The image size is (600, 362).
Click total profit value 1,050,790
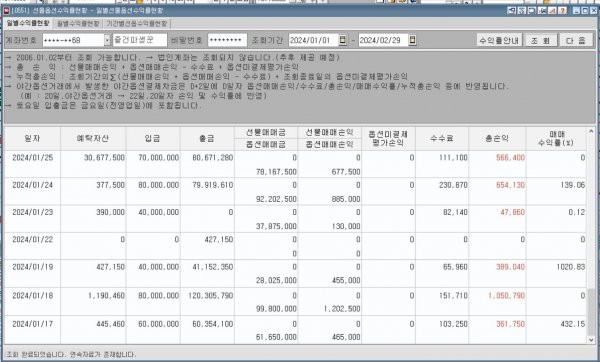[x=507, y=296]
